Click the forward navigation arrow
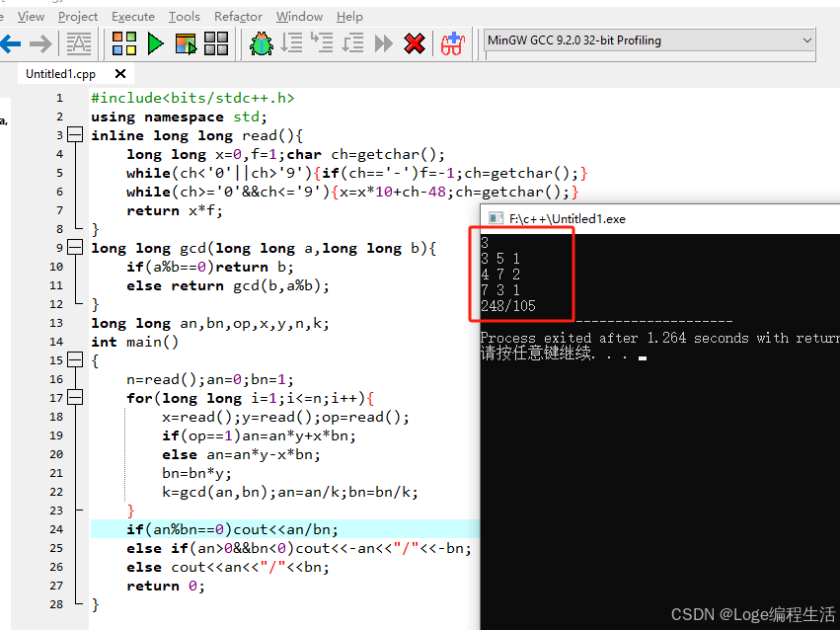The image size is (840, 630). click(x=40, y=43)
